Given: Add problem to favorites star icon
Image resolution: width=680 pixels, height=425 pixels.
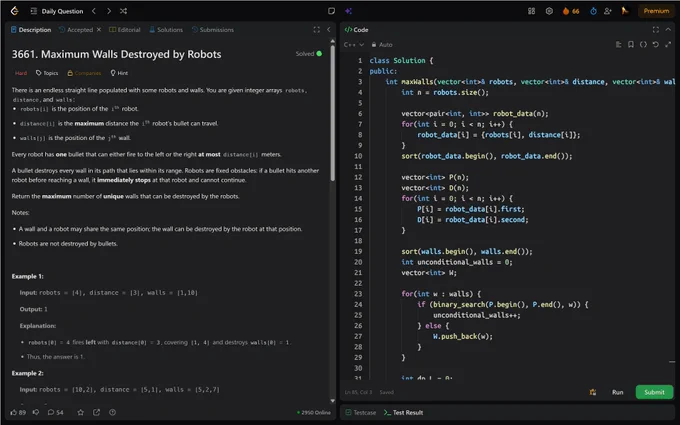Looking at the screenshot, I should pos(80,412).
